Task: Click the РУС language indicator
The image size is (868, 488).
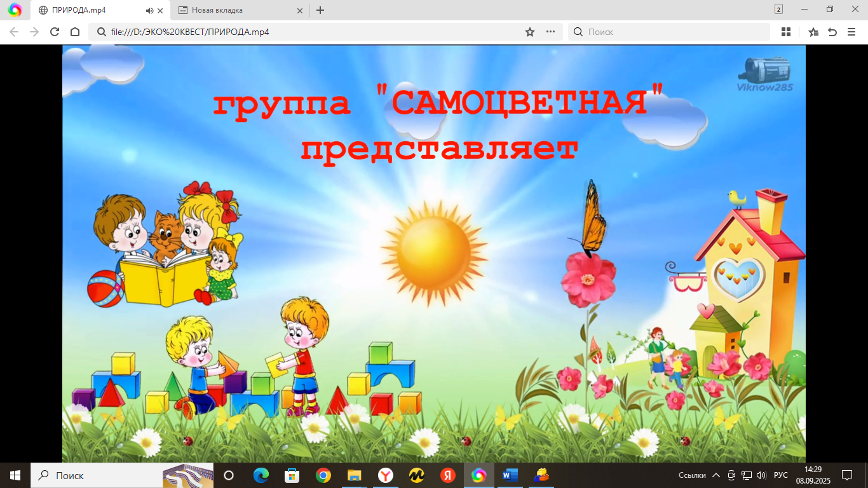Action: coord(780,475)
